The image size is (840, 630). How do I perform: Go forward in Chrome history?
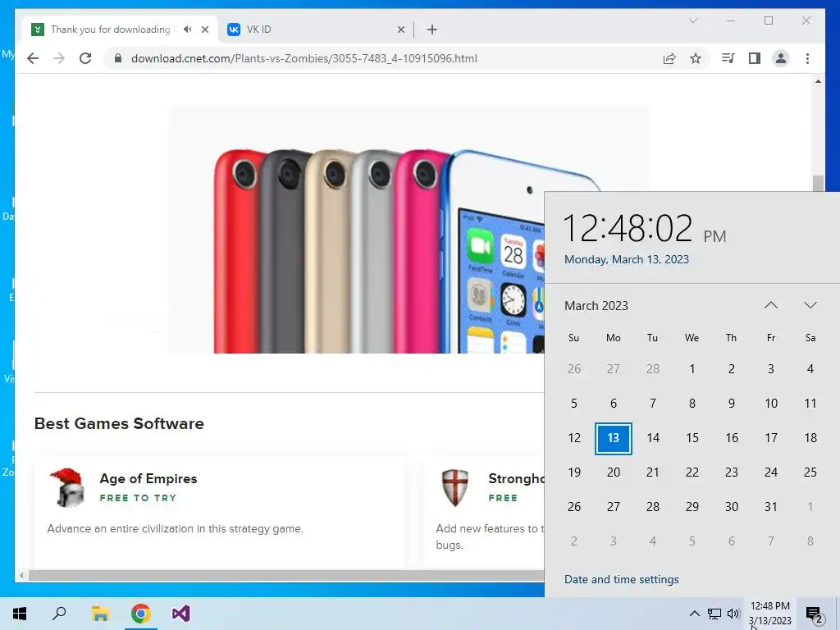59,58
